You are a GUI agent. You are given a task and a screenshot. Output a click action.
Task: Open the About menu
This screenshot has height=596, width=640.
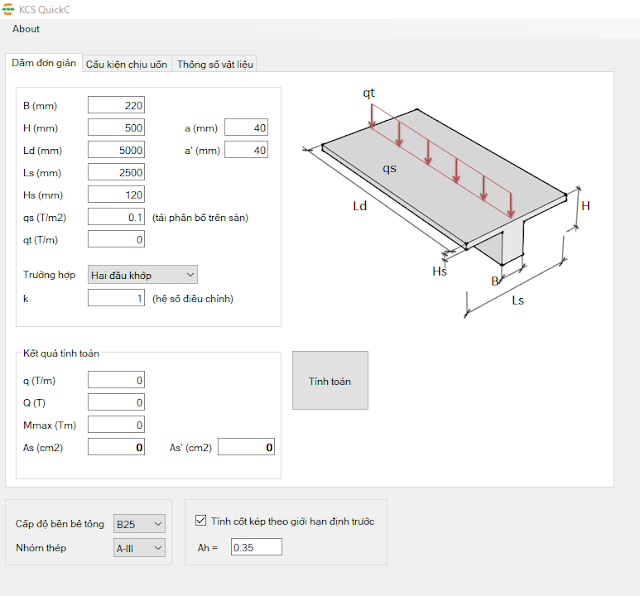point(26,29)
